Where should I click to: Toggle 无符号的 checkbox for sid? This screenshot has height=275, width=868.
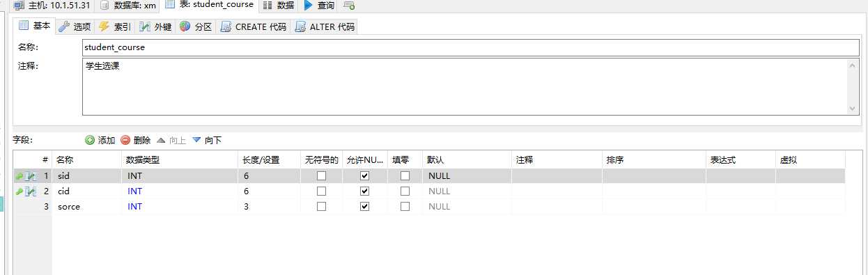pos(321,176)
